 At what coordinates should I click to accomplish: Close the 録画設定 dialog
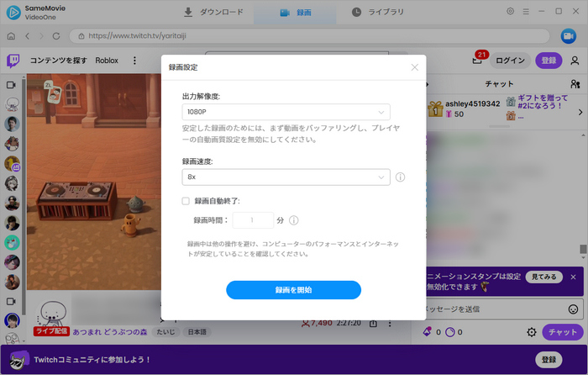pyautogui.click(x=414, y=67)
